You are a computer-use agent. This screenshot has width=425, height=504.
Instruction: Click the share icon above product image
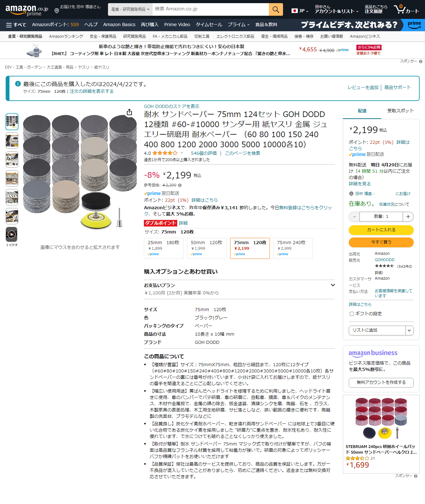click(129, 112)
